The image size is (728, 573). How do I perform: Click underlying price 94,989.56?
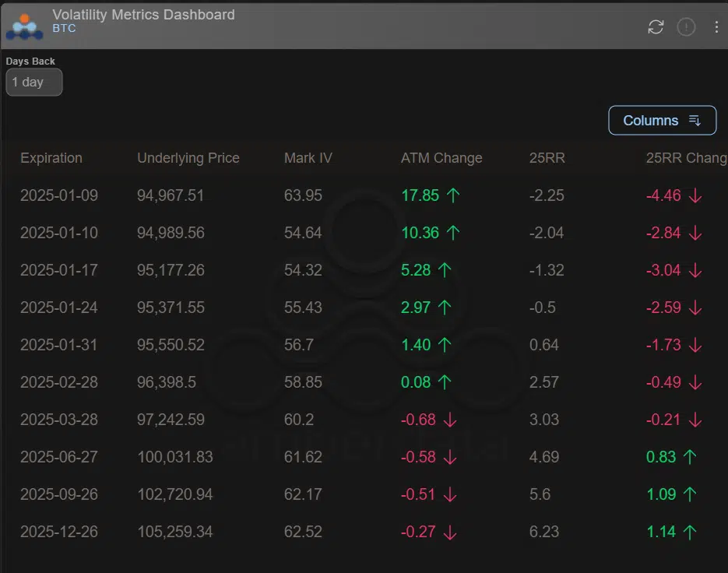pyautogui.click(x=171, y=233)
